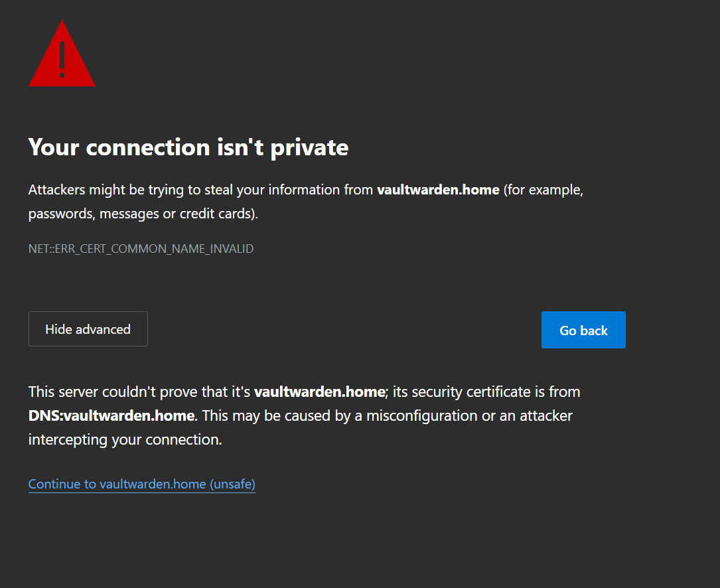The height and width of the screenshot is (588, 720).
Task: Click "(unsafe)" at end of continue link
Action: tap(232, 484)
